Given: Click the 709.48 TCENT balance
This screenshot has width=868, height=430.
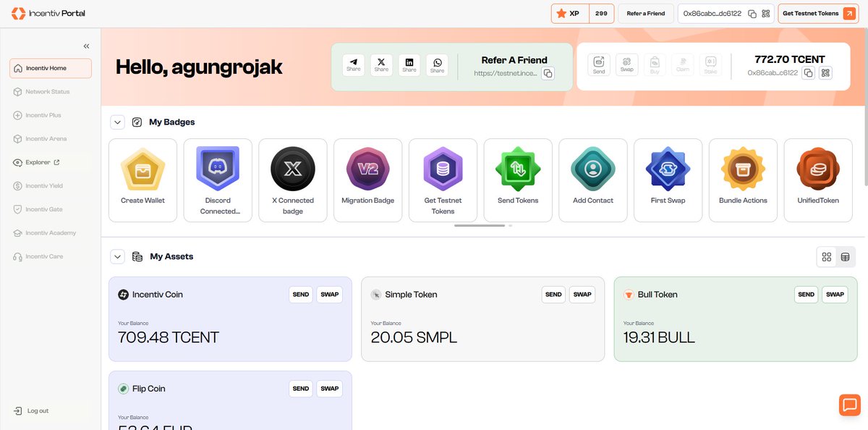Looking at the screenshot, I should click(169, 337).
